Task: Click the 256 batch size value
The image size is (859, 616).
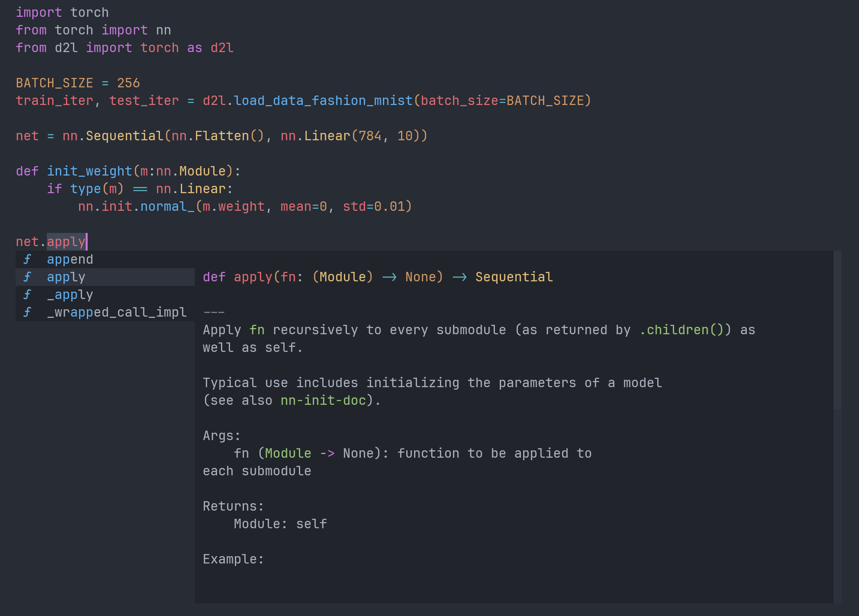Action: point(128,83)
